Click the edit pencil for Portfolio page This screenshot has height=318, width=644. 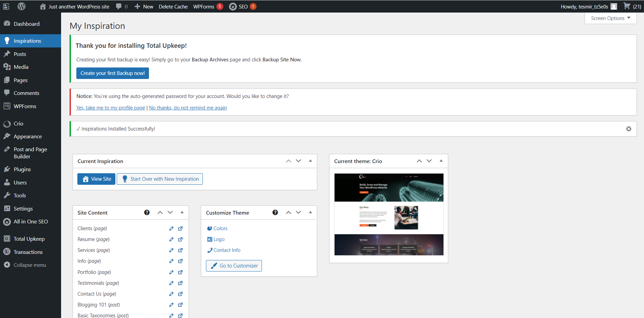click(171, 272)
